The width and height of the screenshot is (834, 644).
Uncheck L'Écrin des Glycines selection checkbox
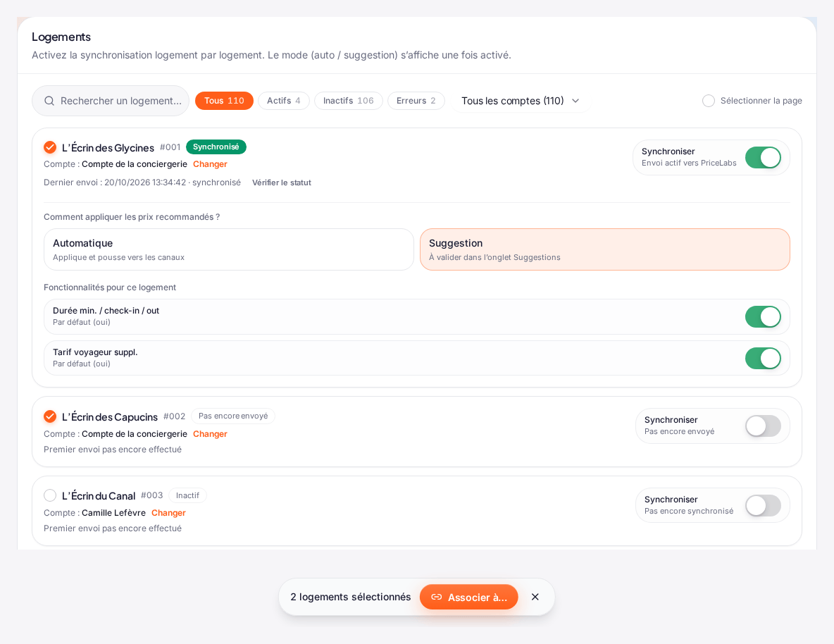click(50, 147)
